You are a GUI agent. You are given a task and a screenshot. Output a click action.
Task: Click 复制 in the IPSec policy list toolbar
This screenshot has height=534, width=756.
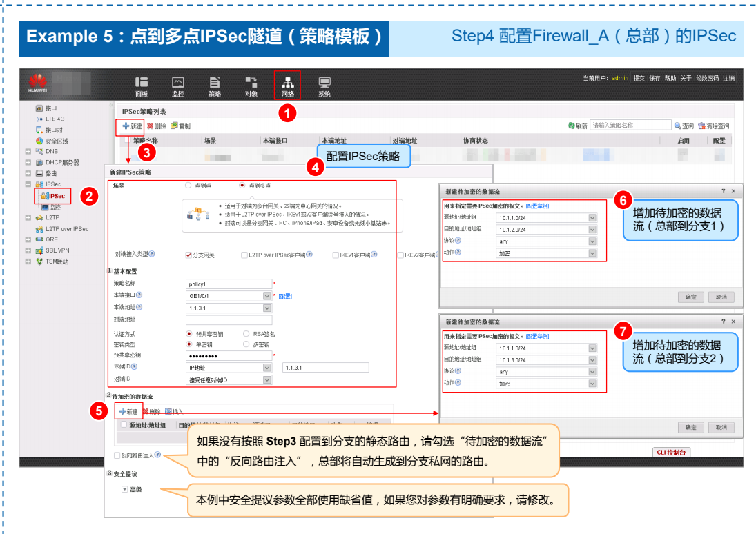click(x=181, y=126)
